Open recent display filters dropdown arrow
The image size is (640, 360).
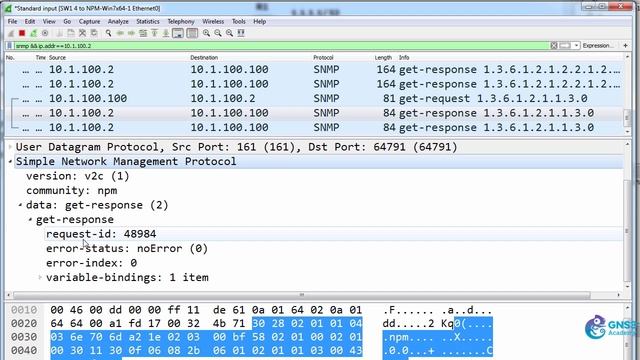click(576, 46)
